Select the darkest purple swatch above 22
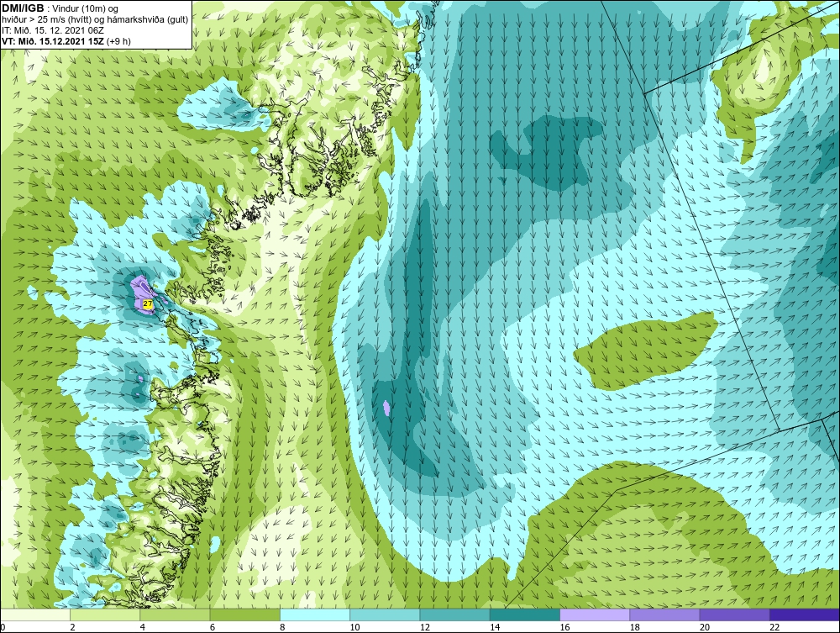Image resolution: width=840 pixels, height=633 pixels. [x=805, y=615]
